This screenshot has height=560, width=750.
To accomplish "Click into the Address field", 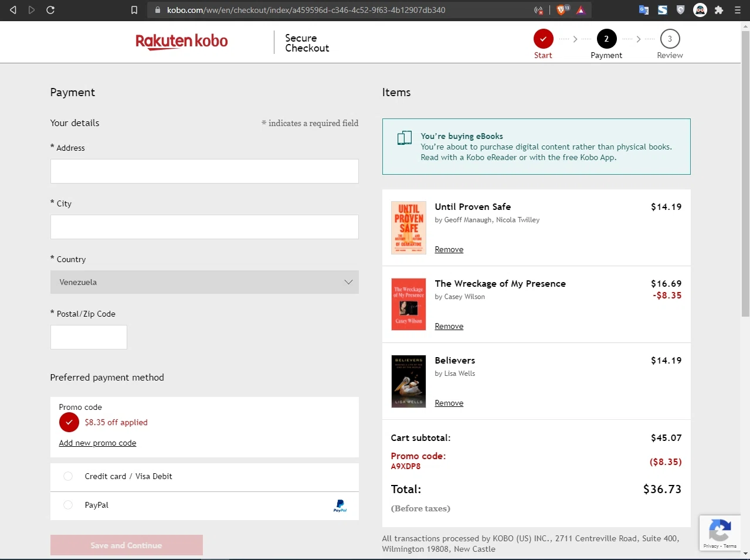I will coord(205,171).
